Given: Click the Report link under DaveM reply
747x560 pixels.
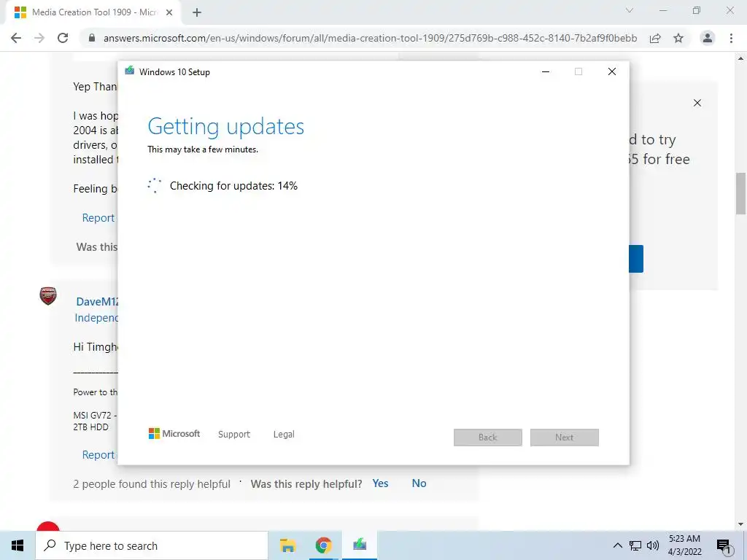Looking at the screenshot, I should tap(98, 455).
